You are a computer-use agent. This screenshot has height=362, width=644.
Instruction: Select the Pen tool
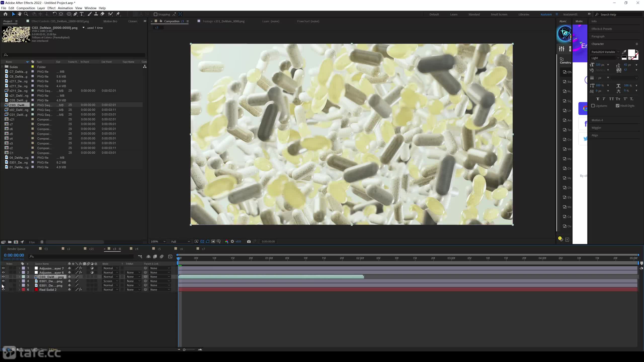pos(75,14)
